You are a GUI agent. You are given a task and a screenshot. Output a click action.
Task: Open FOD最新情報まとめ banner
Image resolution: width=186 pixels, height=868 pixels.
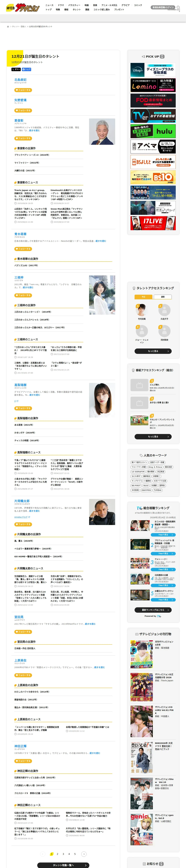[153, 100]
